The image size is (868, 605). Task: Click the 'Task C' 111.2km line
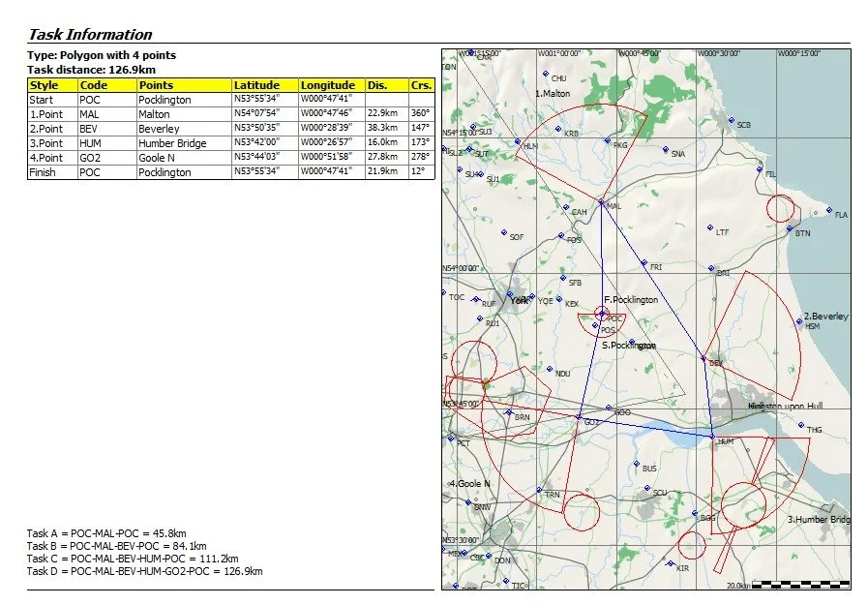[x=133, y=559]
